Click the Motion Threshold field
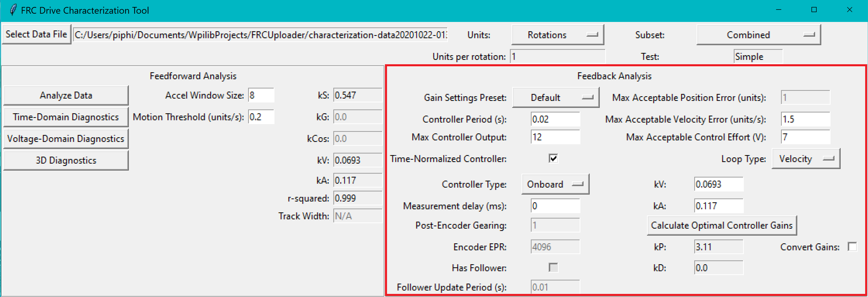 coord(261,117)
